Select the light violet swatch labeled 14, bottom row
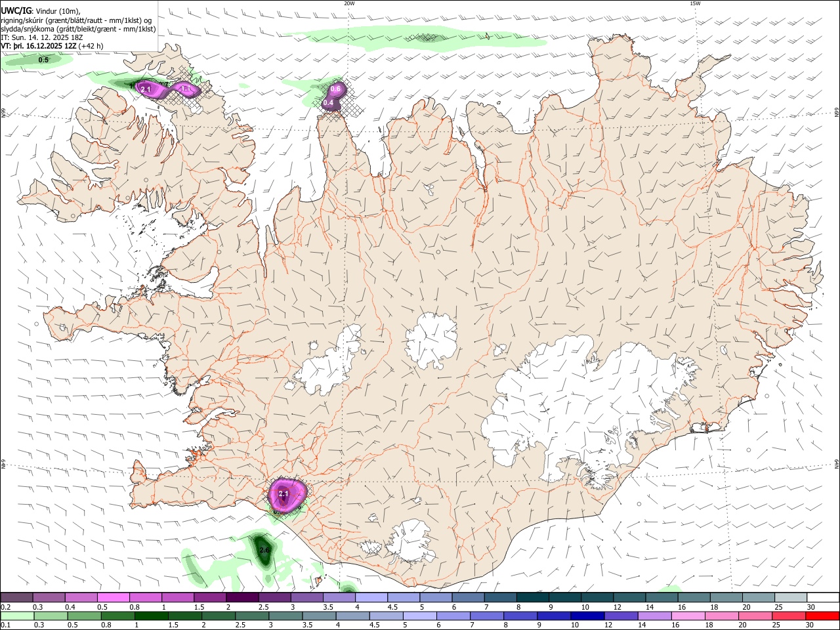 pyautogui.click(x=654, y=616)
